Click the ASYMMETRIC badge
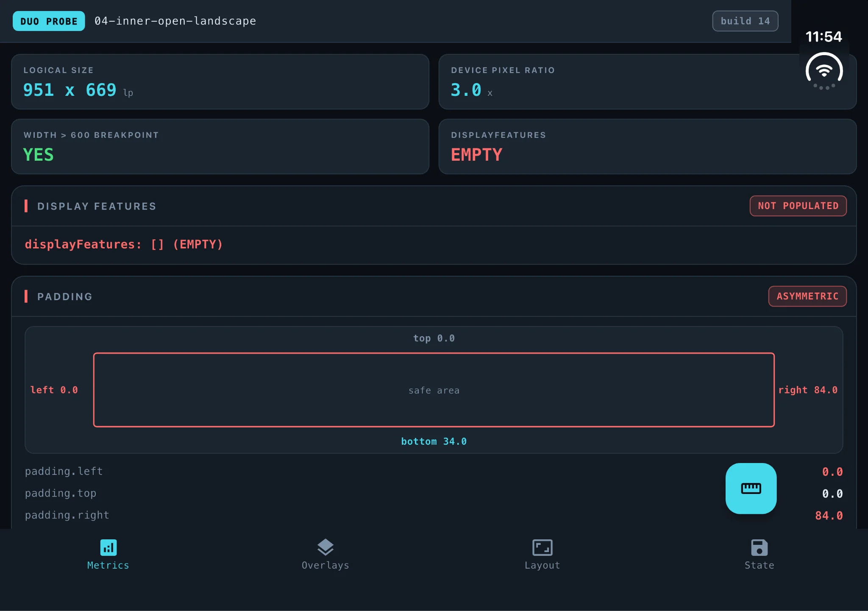The height and width of the screenshot is (611, 868). pyautogui.click(x=807, y=296)
